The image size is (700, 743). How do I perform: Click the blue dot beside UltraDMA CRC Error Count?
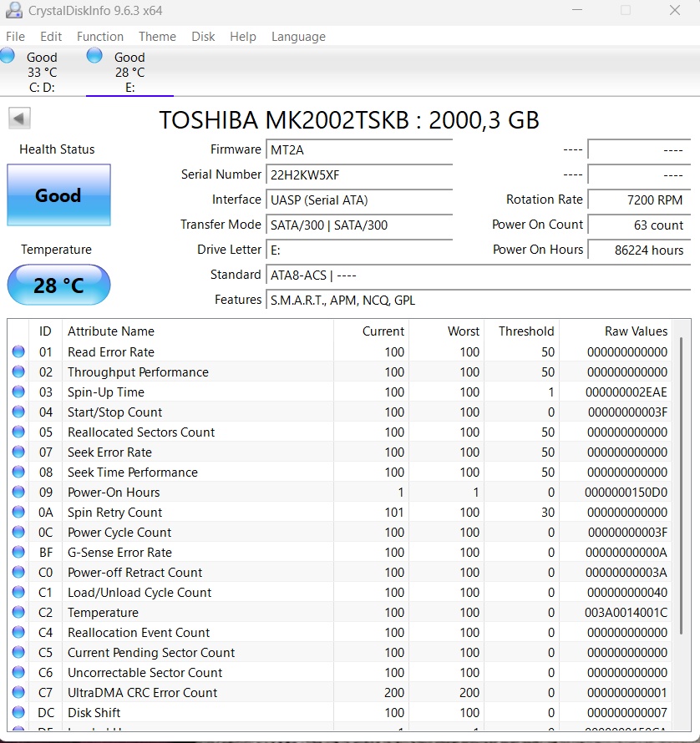coord(18,692)
